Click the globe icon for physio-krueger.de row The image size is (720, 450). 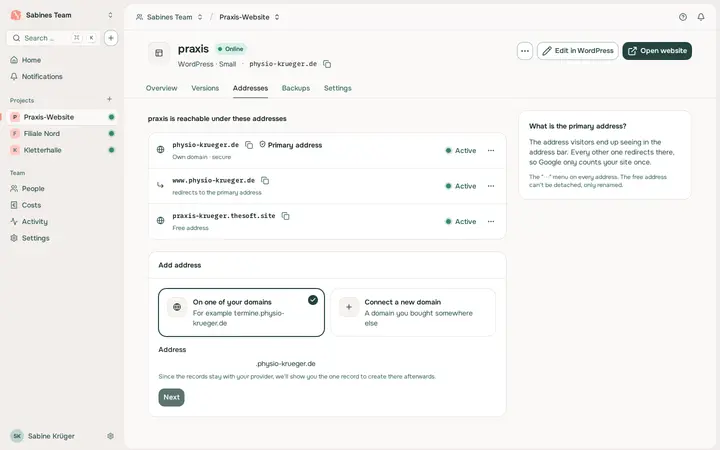coord(160,150)
